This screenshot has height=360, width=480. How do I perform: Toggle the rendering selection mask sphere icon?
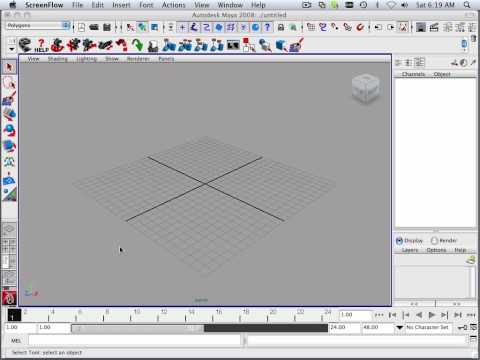(255, 27)
